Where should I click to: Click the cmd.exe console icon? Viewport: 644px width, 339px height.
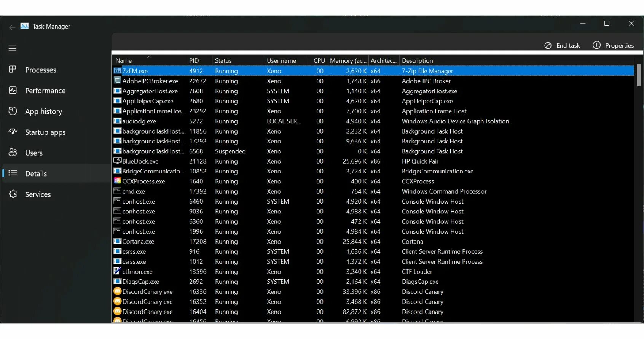118,191
